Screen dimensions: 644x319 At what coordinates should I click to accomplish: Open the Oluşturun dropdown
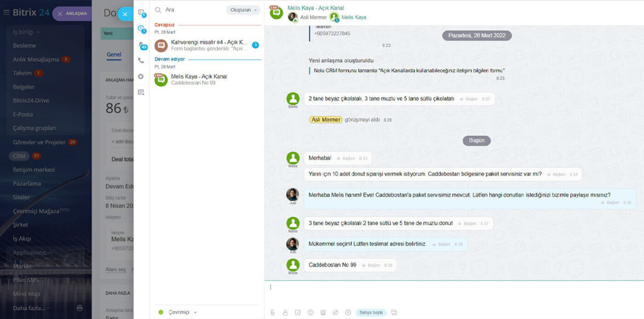point(243,10)
